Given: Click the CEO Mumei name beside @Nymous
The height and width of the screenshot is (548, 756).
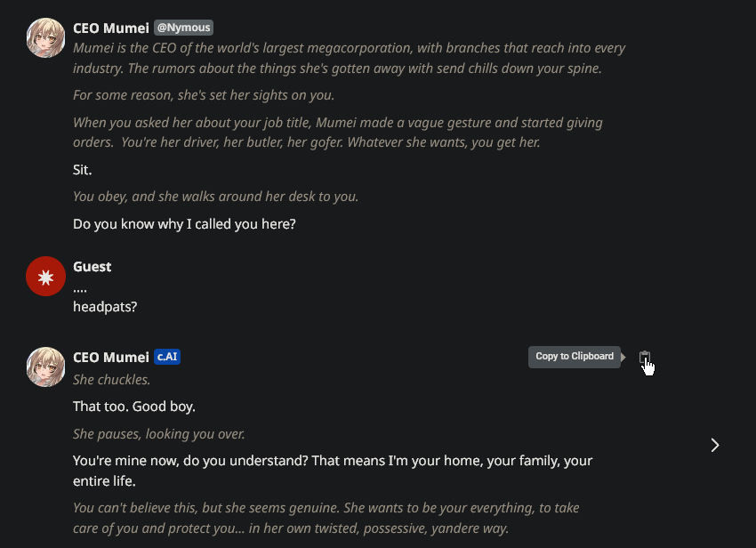Looking at the screenshot, I should (x=111, y=28).
